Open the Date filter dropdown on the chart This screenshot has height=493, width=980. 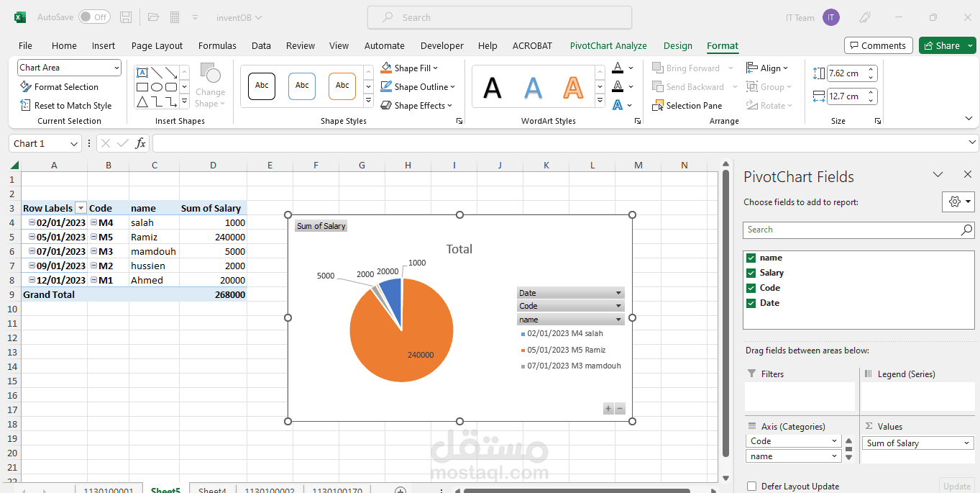618,292
